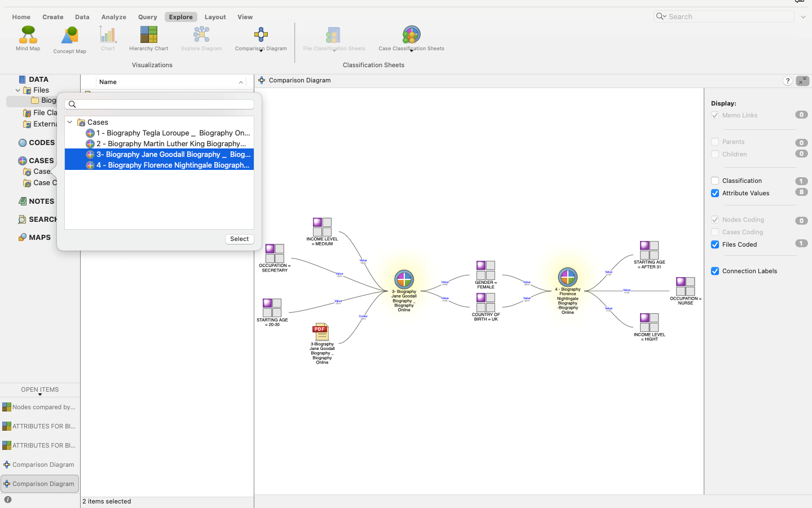
Task: Collapse the Files tree in sidebar
Action: [x=18, y=90]
